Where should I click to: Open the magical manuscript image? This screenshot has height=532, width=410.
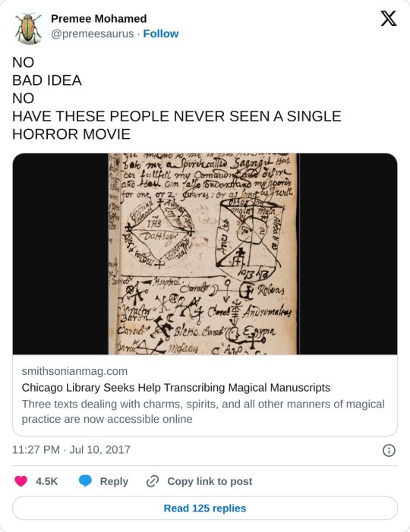pyautogui.click(x=205, y=253)
